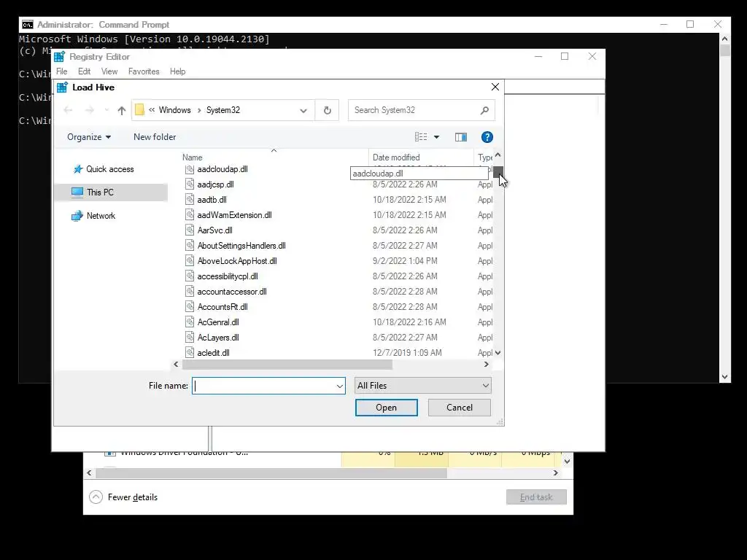Screen dimensions: 747x560
Task: Click Command Prompt scroll down arrow
Action: (x=724, y=377)
